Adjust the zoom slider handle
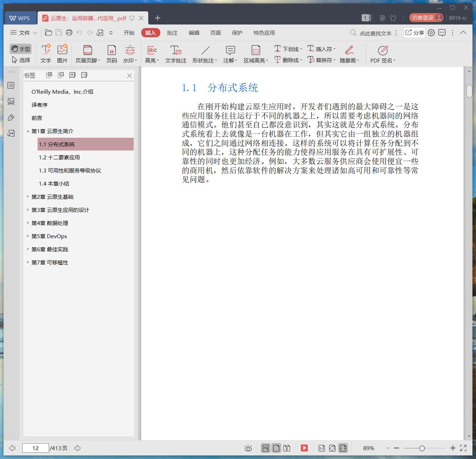 [422, 448]
